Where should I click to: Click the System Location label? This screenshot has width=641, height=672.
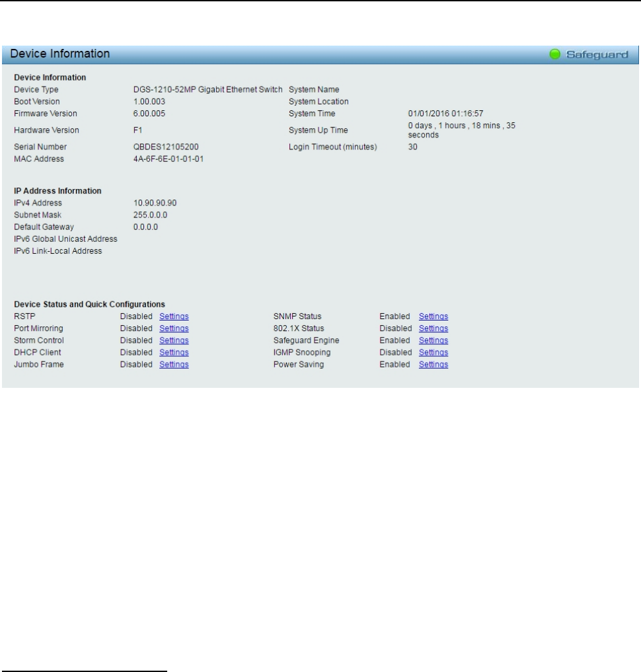coord(319,102)
